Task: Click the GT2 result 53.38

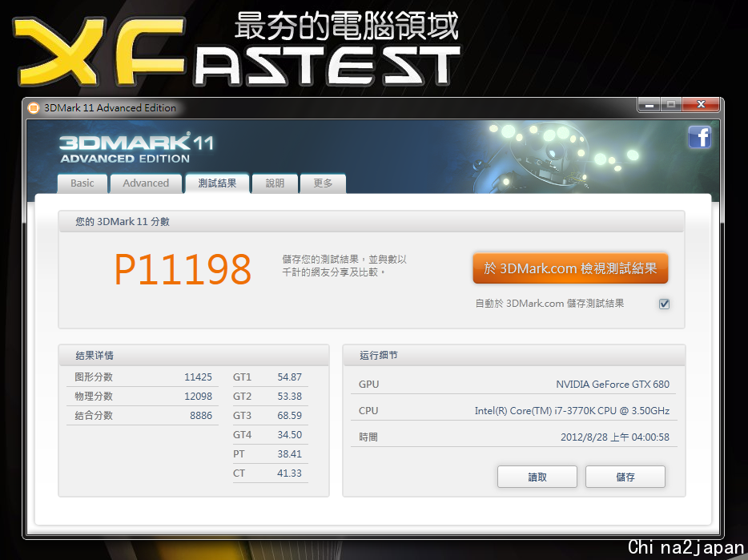Action: [x=290, y=397]
